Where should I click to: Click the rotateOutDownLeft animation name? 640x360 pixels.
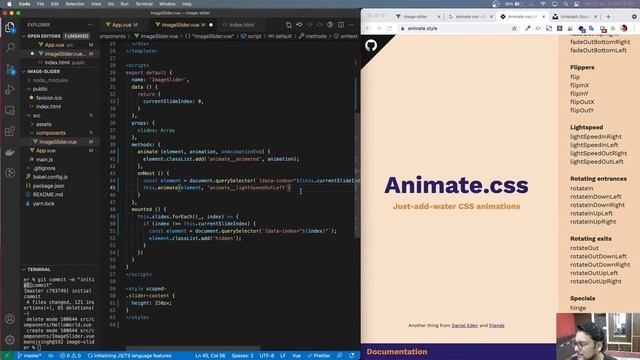coord(598,256)
